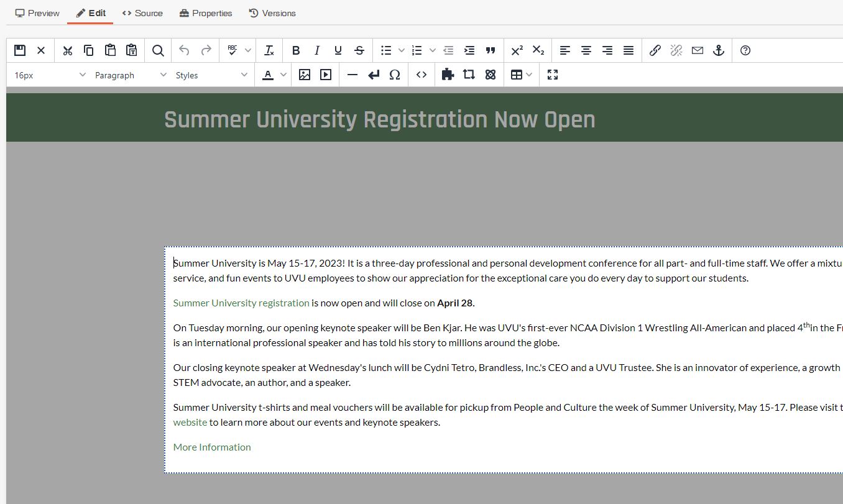Cut selection with the scissors icon
This screenshot has height=504, width=843.
pos(68,50)
